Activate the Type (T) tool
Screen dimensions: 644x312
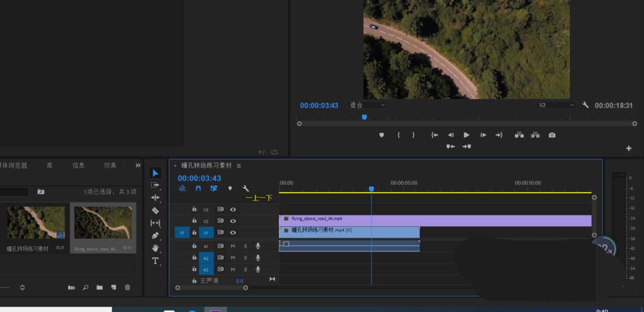pyautogui.click(x=155, y=261)
